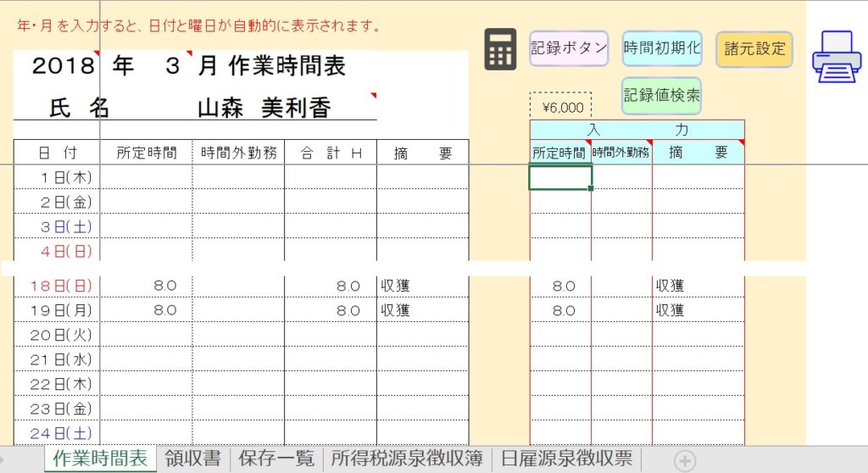Click the 入力 時間外勤務 column header
The image size is (868, 473).
(x=621, y=153)
